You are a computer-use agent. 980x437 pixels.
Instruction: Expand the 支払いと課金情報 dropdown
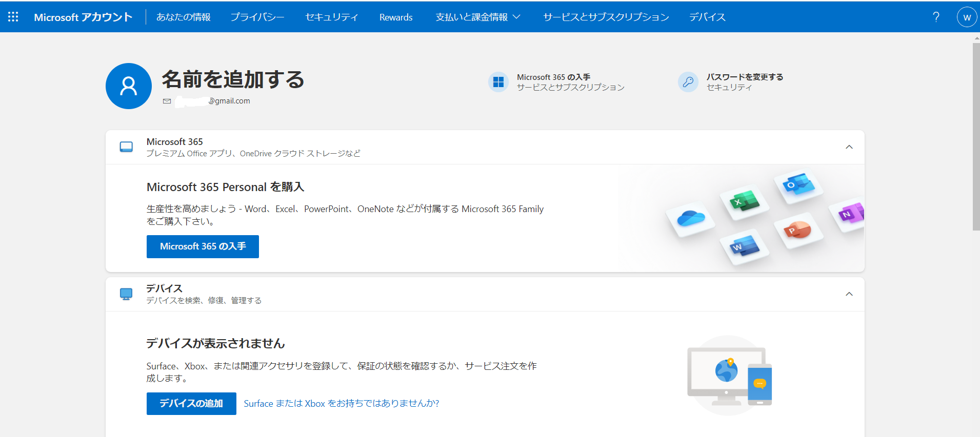(478, 17)
